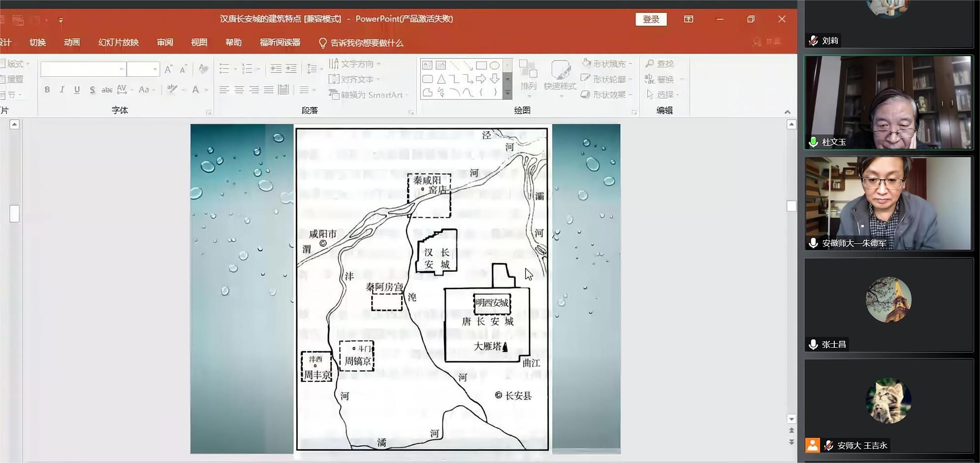Click the Bold formatting icon
The image size is (980, 463).
click(x=47, y=90)
